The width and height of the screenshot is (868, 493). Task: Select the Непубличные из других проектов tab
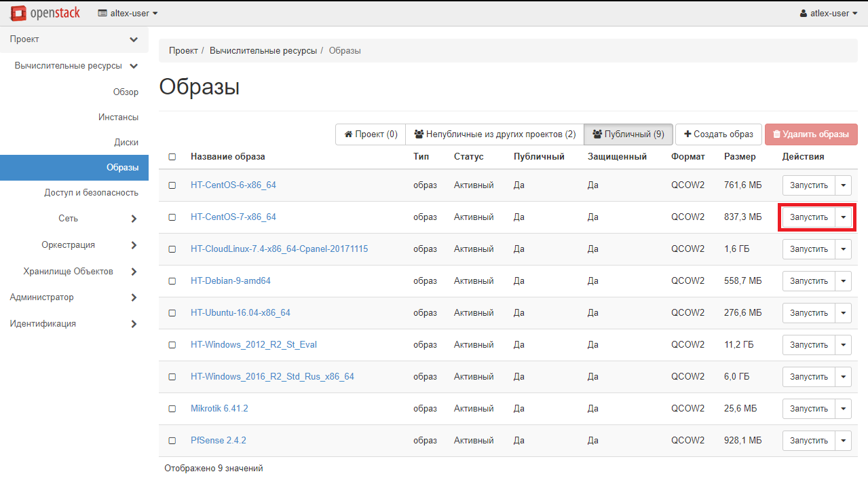[x=494, y=134]
